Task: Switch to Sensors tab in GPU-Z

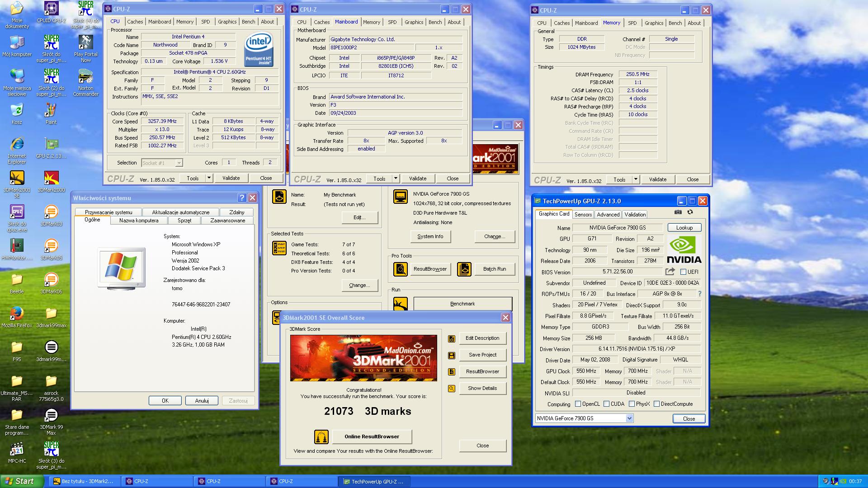Action: coord(583,215)
